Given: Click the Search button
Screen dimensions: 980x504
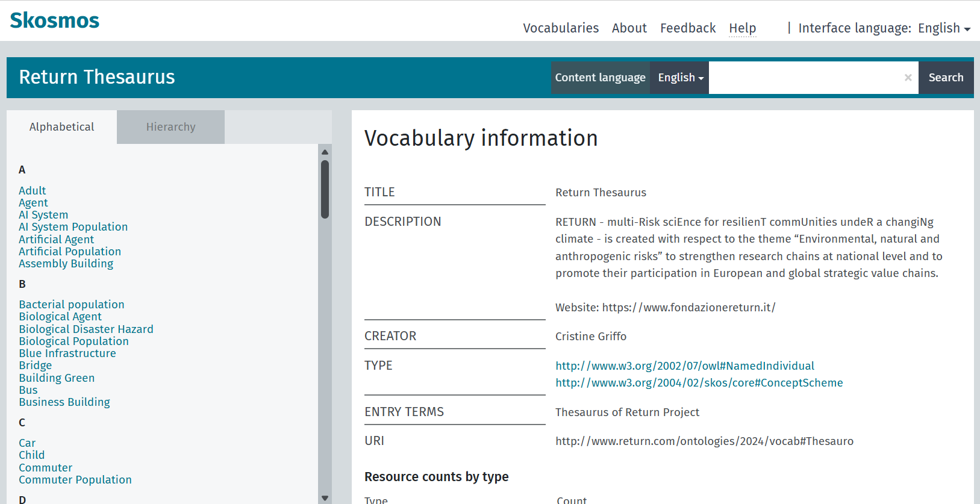Looking at the screenshot, I should point(946,78).
